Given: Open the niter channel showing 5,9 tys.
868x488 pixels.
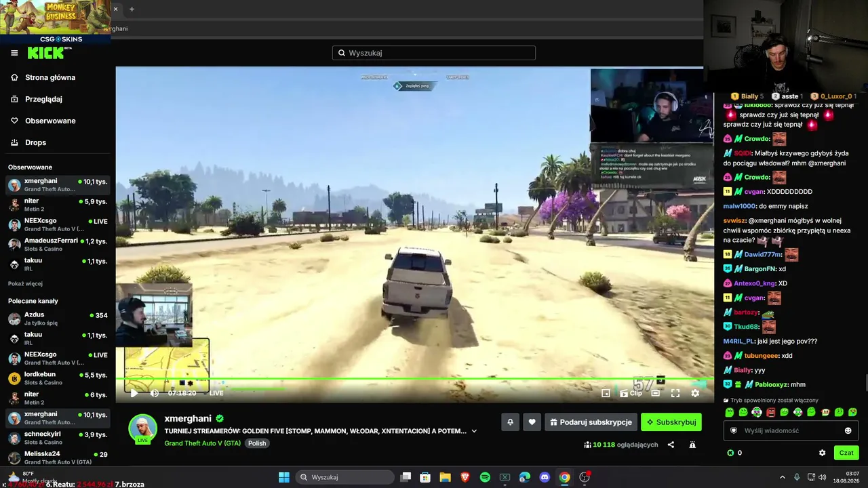Looking at the screenshot, I should [58, 205].
